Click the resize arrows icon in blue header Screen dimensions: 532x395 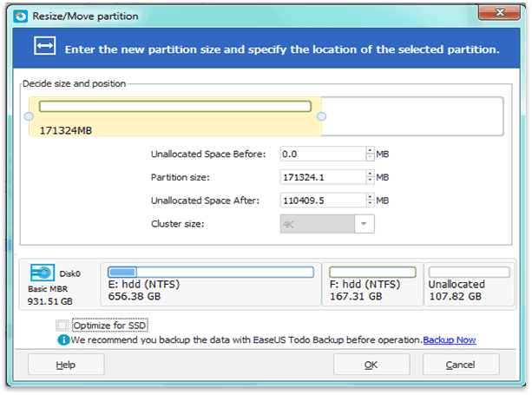tap(45, 45)
